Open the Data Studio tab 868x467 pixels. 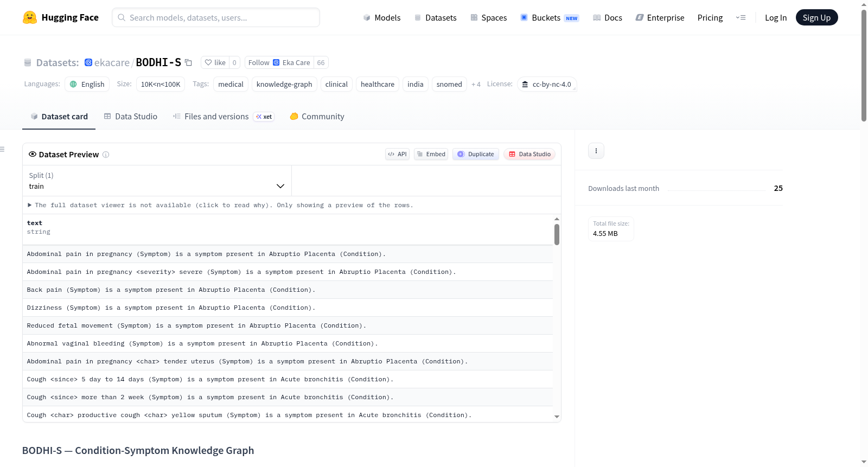[131, 117]
